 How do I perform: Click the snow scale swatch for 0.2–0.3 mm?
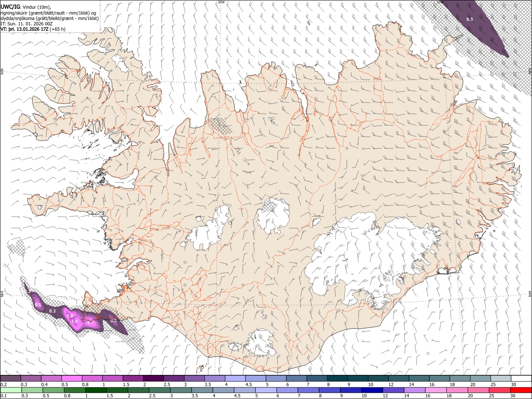[11, 379]
